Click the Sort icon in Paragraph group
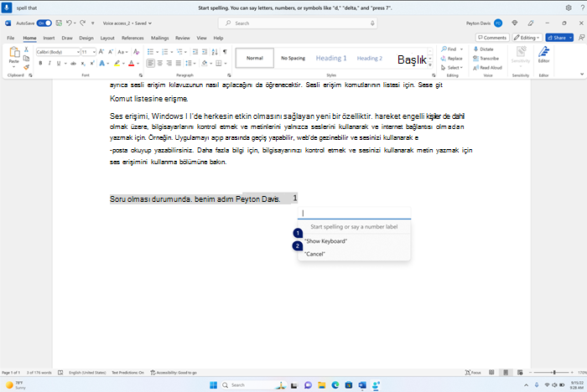 point(215,52)
